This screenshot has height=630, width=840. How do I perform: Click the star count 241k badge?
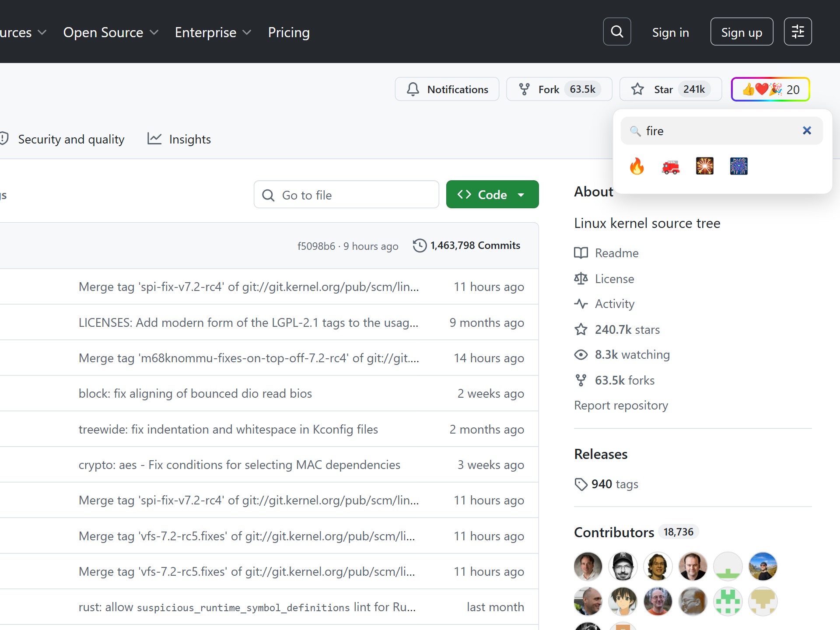click(x=694, y=89)
